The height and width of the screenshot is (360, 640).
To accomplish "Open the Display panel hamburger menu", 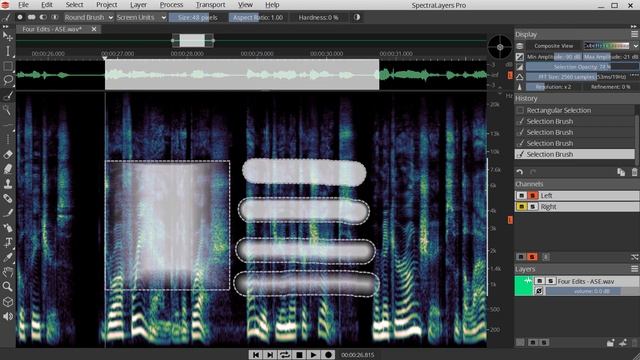I will tap(635, 35).
